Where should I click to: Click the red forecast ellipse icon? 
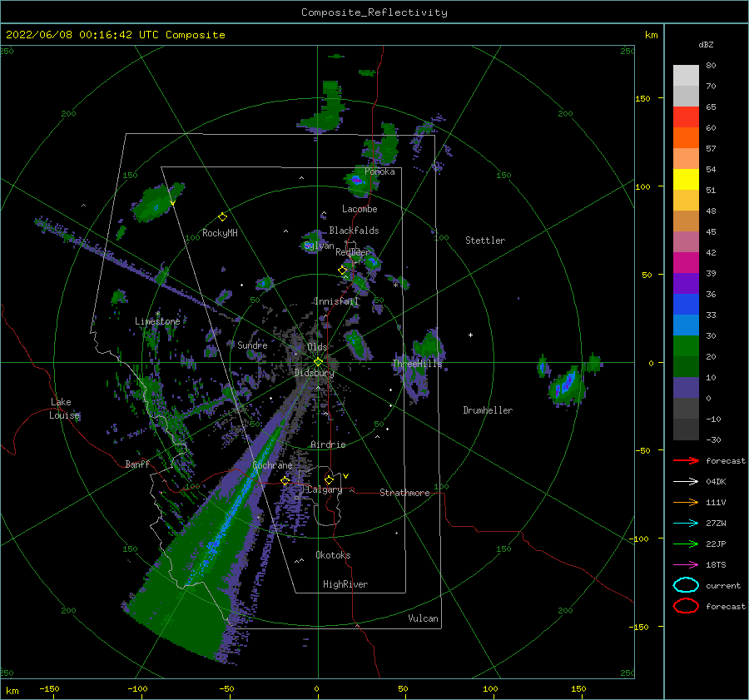(686, 606)
